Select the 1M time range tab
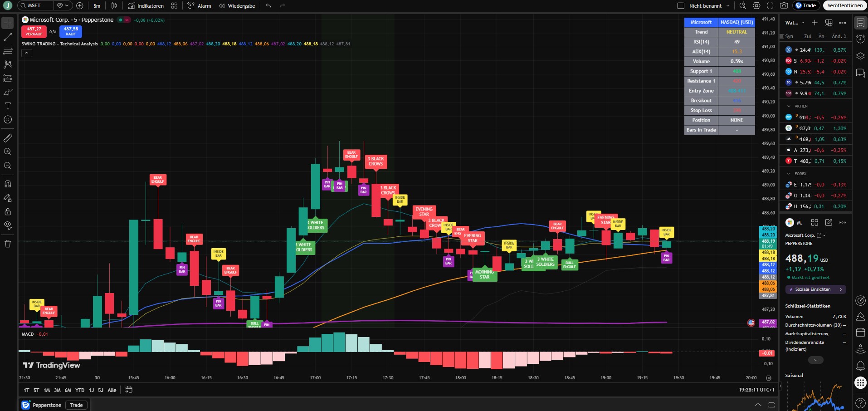This screenshot has height=411, width=868. coord(47,390)
